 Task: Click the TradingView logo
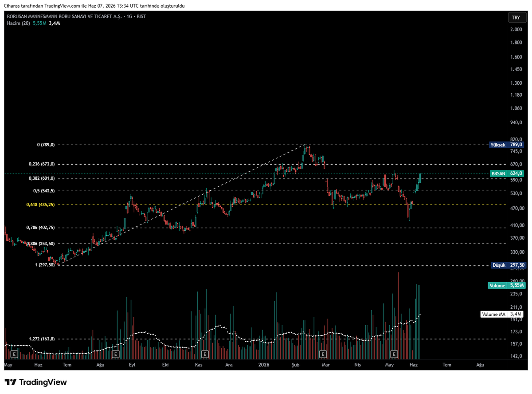tap(36, 382)
